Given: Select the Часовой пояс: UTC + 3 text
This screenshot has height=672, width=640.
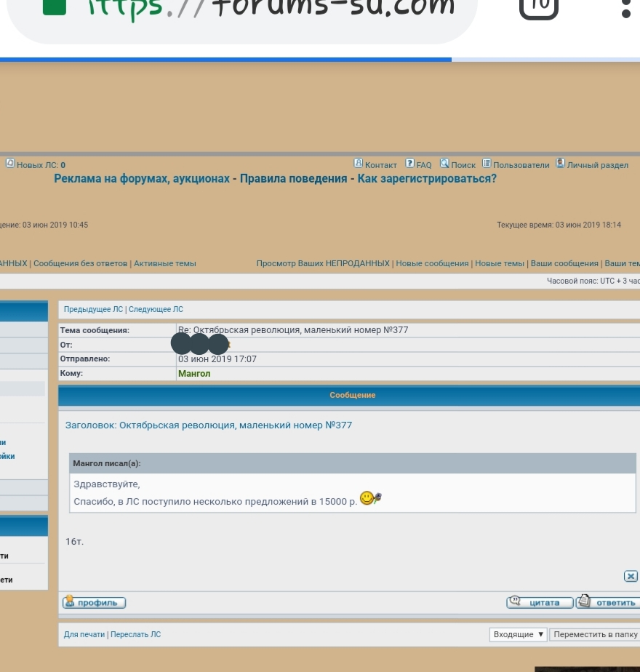Looking at the screenshot, I should (593, 281).
